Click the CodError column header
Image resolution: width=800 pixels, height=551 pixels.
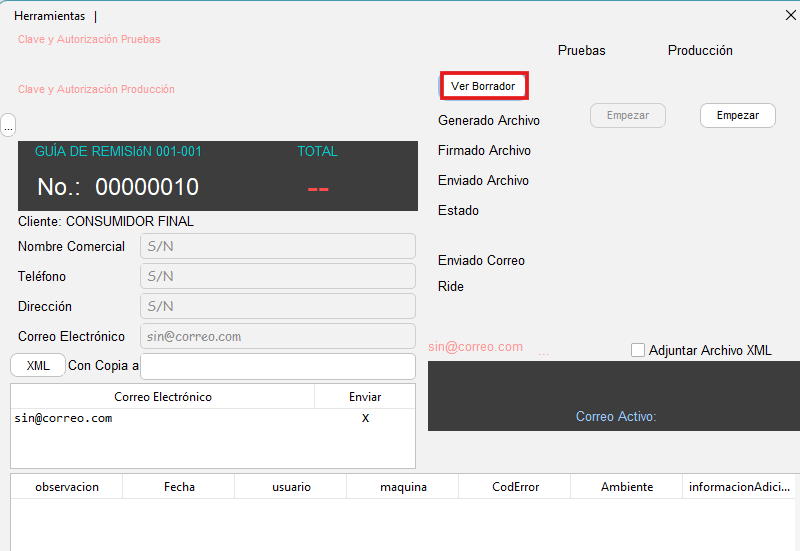tap(515, 487)
